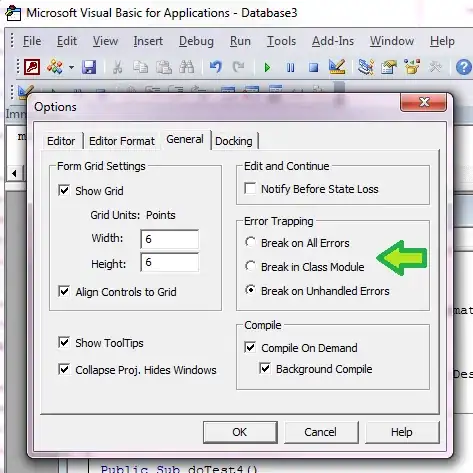Click the OK button
Image resolution: width=473 pixels, height=473 pixels.
240,432
